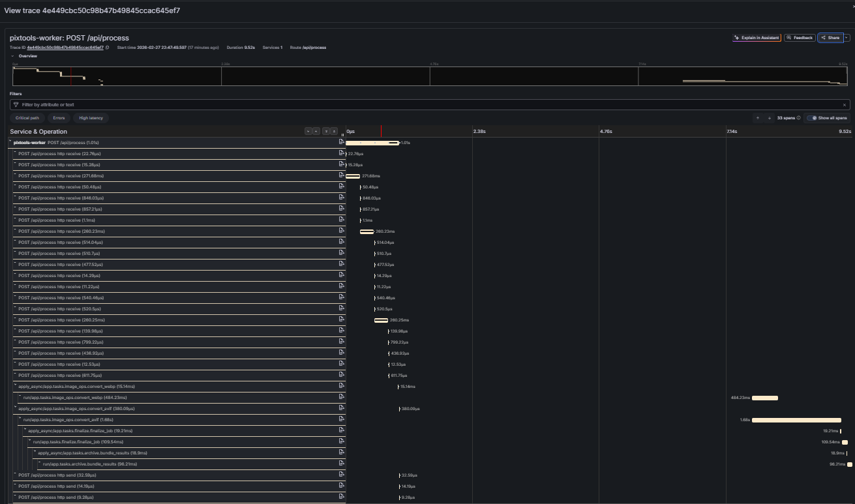This screenshot has width=855, height=504.
Task: Open logs icon for http receive (260.25ms) row
Action: (x=341, y=319)
